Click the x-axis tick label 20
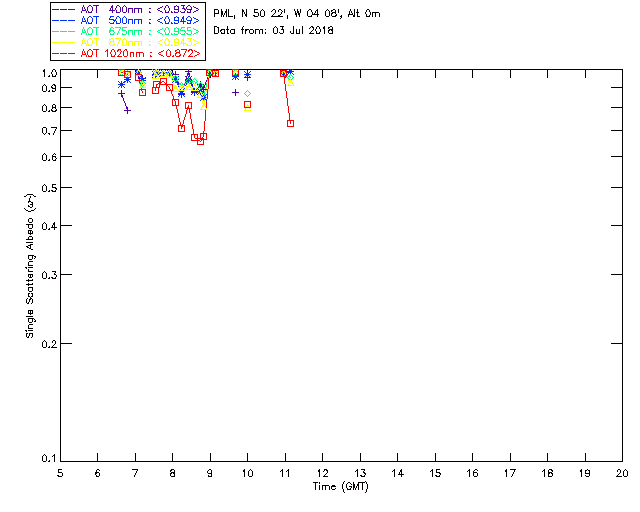The width and height of the screenshot is (640, 512). coord(622,473)
